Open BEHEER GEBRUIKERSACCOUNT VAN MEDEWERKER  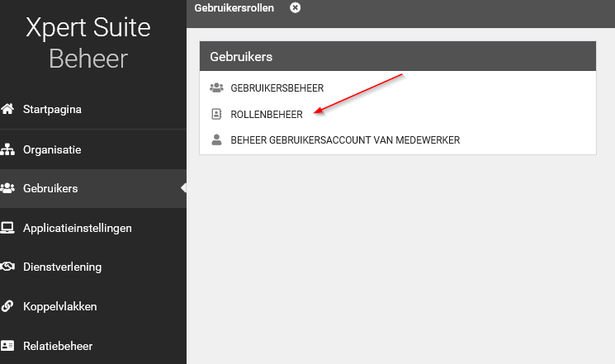tap(344, 140)
